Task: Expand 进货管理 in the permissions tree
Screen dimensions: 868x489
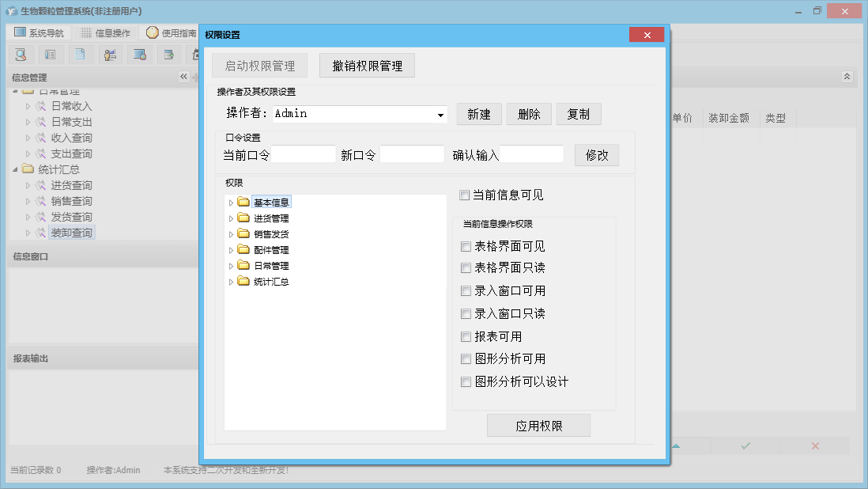Action: 231,218
